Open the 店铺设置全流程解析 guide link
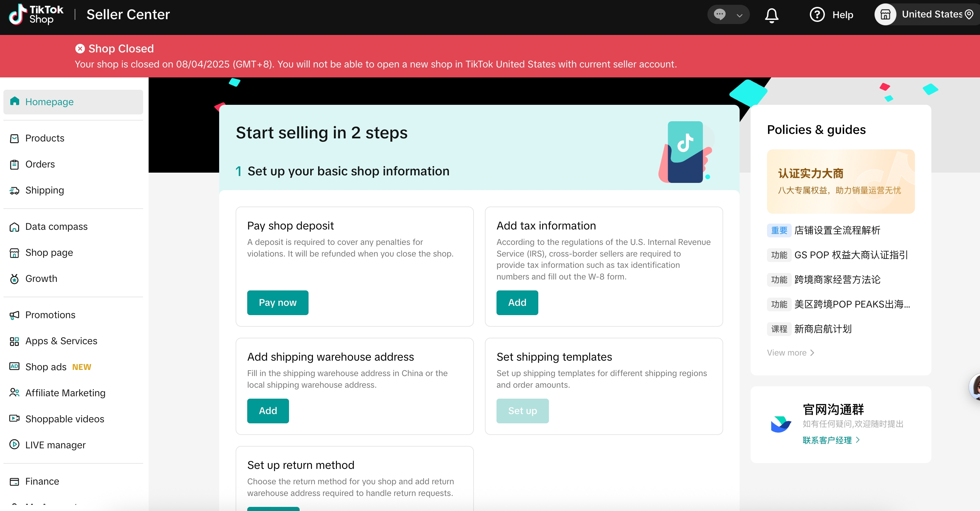This screenshot has width=980, height=511. point(837,230)
